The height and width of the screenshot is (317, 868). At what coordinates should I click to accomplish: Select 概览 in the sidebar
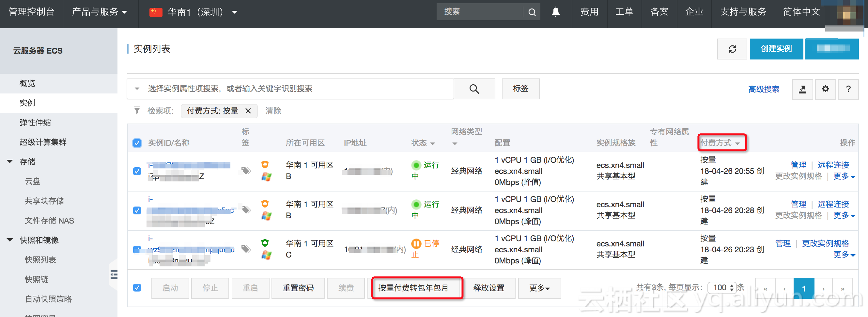coord(27,83)
